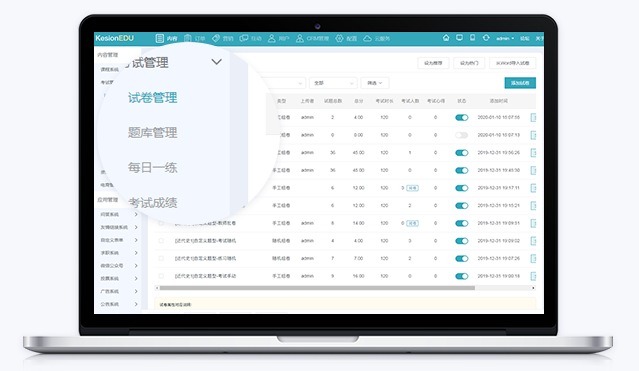The width and height of the screenshot is (639, 371).
Task: Open the 云服务 top navigation menu
Action: (x=377, y=38)
